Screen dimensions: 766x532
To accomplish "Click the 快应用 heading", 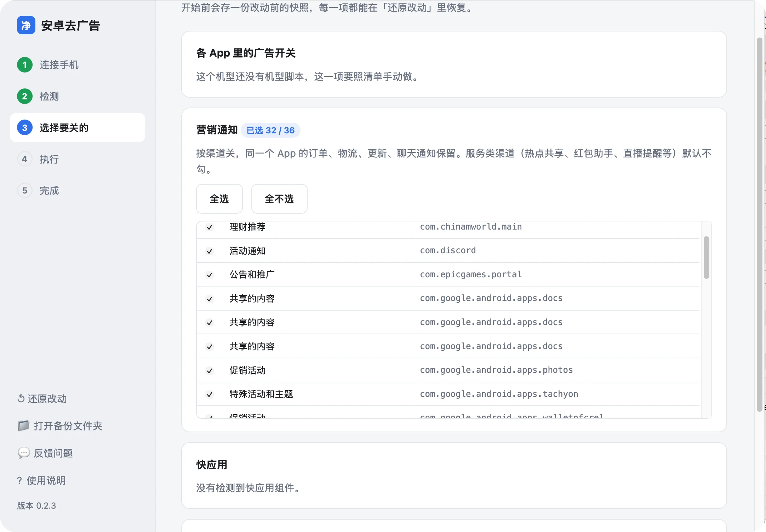I will (212, 465).
